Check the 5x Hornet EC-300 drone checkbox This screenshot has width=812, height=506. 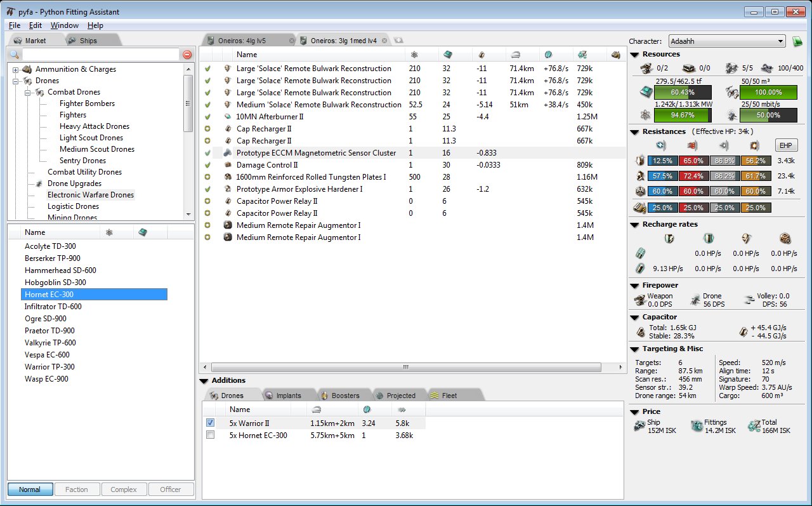pyautogui.click(x=211, y=435)
